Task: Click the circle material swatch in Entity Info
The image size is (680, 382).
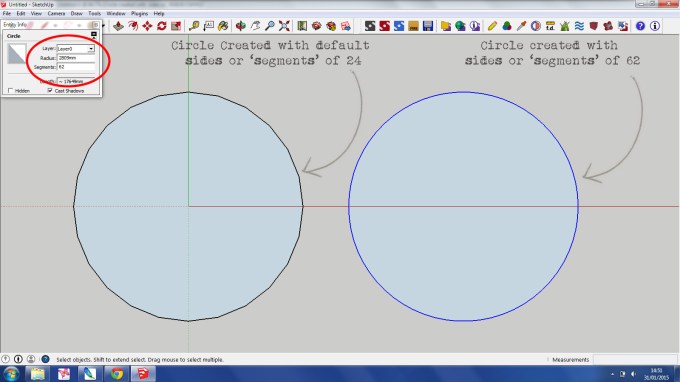Action: point(17,54)
